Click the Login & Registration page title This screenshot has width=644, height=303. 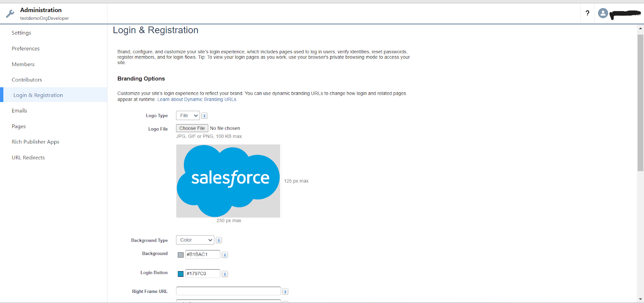coord(155,30)
